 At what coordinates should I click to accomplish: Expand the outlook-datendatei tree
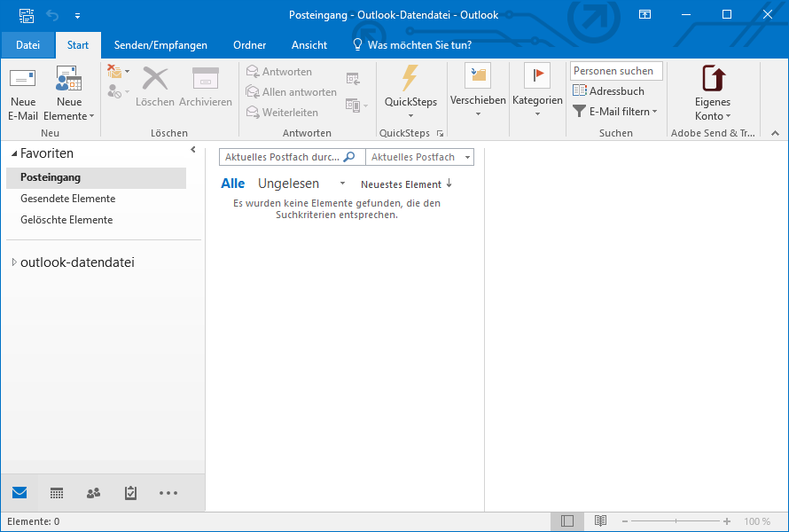tap(14, 262)
